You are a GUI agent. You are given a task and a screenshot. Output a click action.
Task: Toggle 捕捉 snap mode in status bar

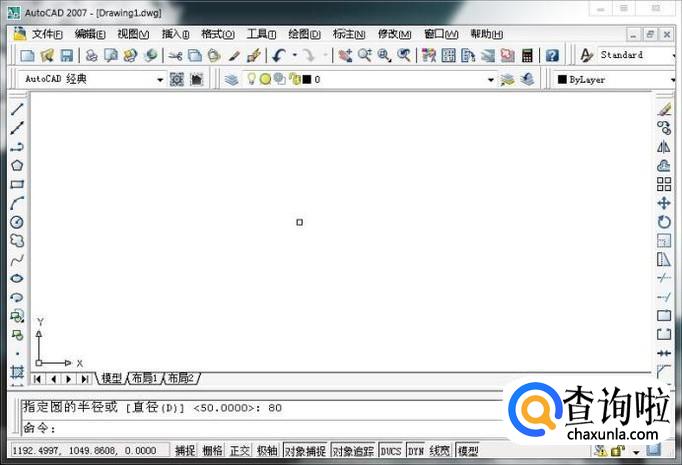click(x=185, y=451)
